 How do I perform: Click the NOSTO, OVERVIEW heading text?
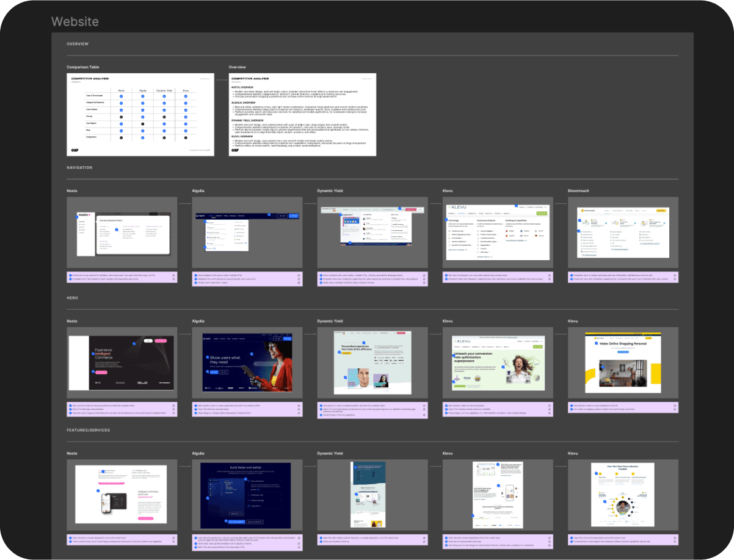244,87
